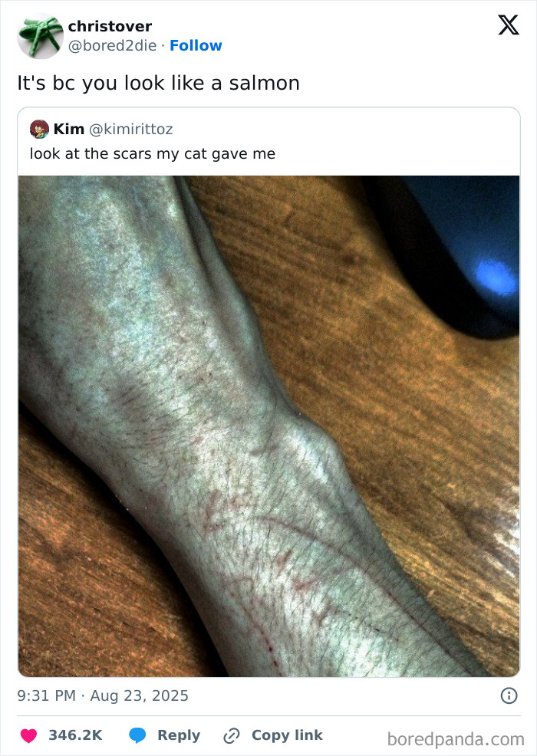Open the quoted tweet text about cat scars
This screenshot has height=756, width=537.
click(x=153, y=154)
